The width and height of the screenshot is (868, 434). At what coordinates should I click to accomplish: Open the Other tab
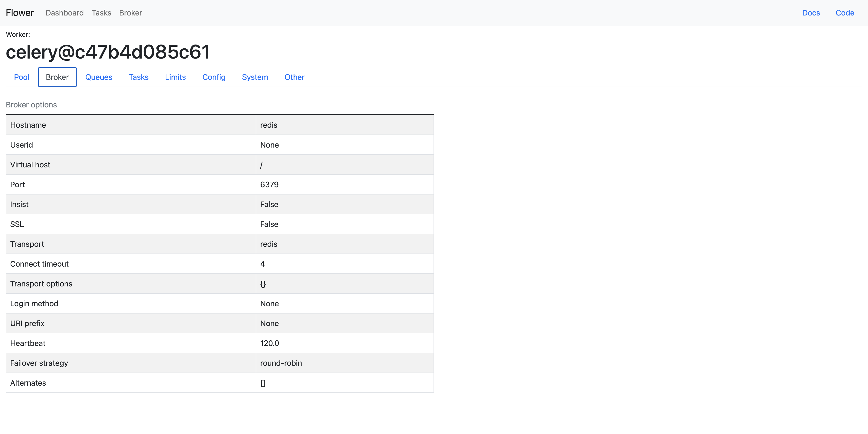point(294,77)
